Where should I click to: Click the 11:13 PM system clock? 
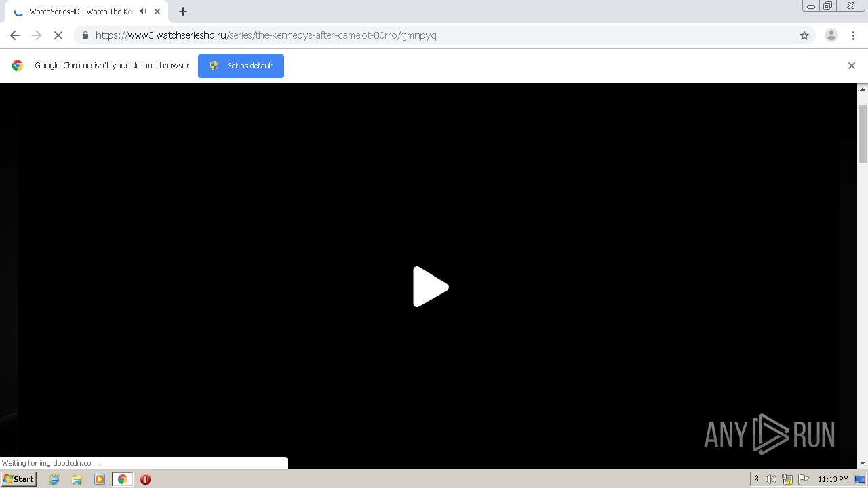(833, 479)
